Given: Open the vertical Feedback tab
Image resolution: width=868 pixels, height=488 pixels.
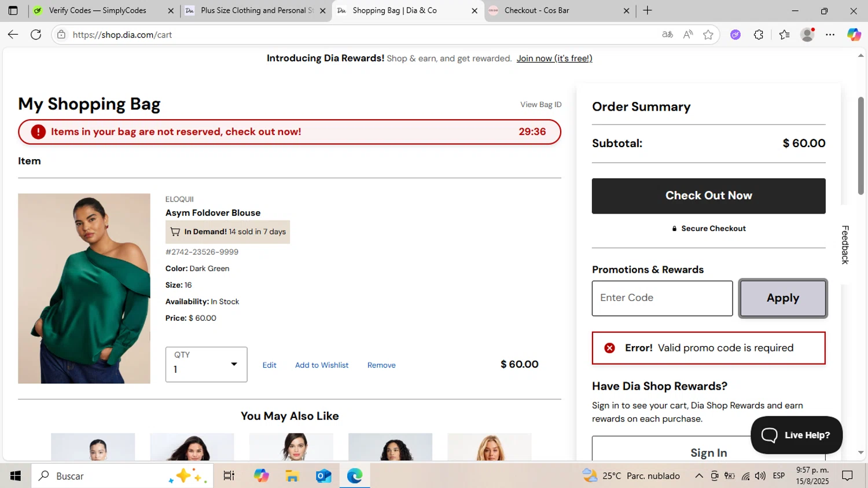Looking at the screenshot, I should click(845, 245).
